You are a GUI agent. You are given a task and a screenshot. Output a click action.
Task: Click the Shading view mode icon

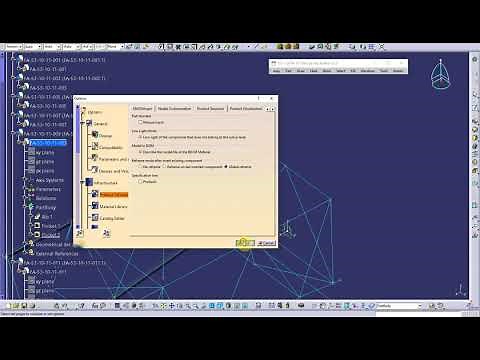228,305
